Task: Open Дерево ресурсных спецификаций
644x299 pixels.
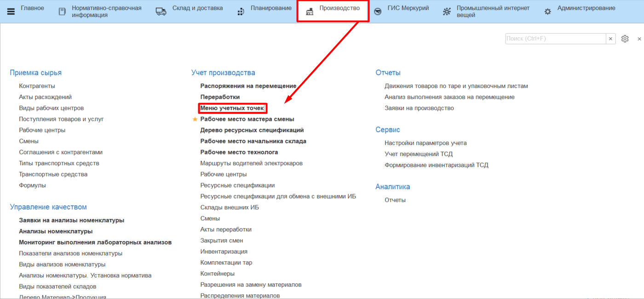Action: point(252,130)
